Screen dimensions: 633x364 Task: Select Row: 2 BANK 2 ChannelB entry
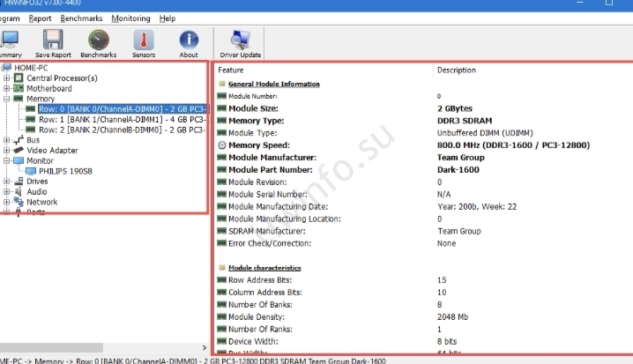click(x=123, y=130)
